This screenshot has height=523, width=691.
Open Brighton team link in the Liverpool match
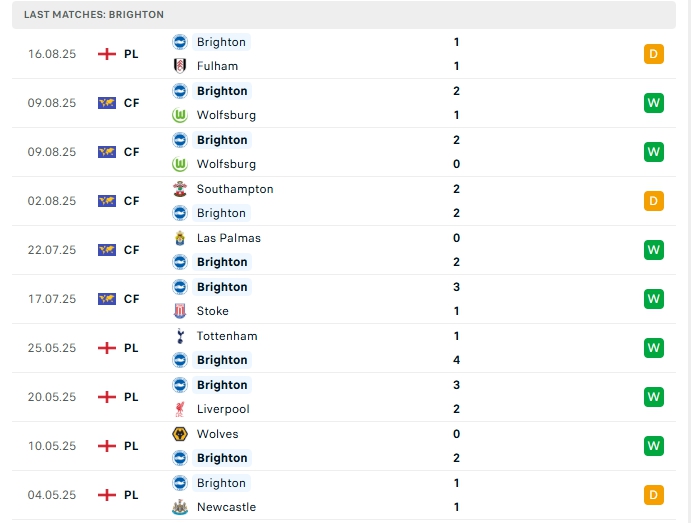221,385
